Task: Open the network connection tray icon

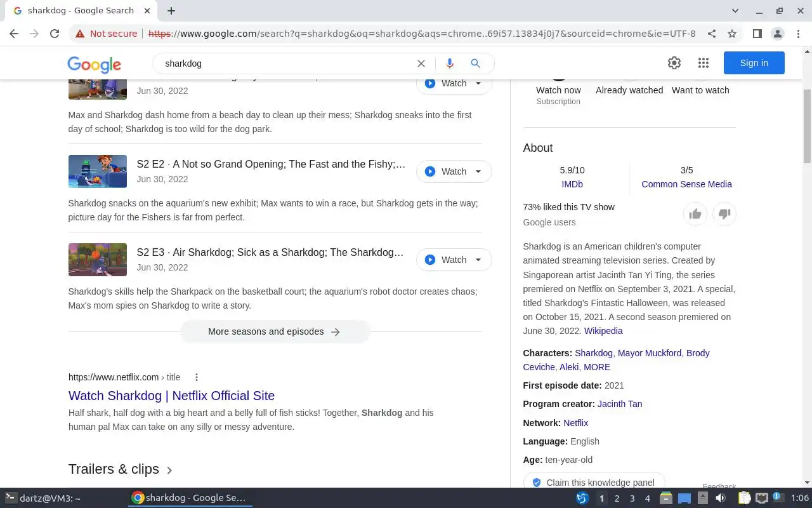Action: (762, 498)
